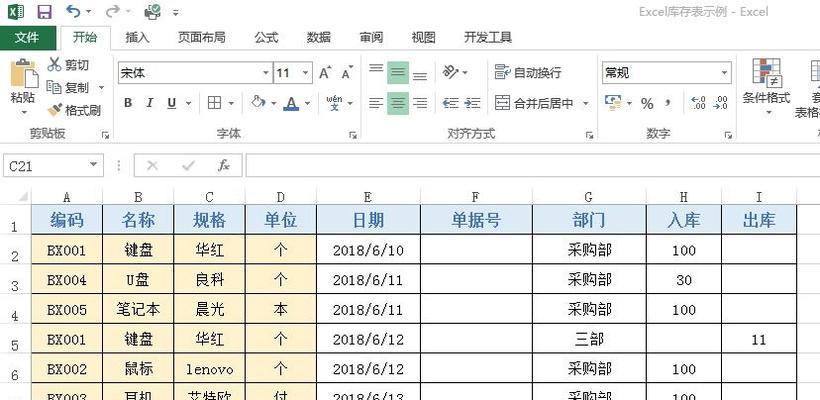This screenshot has height=400, width=820.
Task: Open the Alignment group dialog launcher
Action: click(589, 135)
